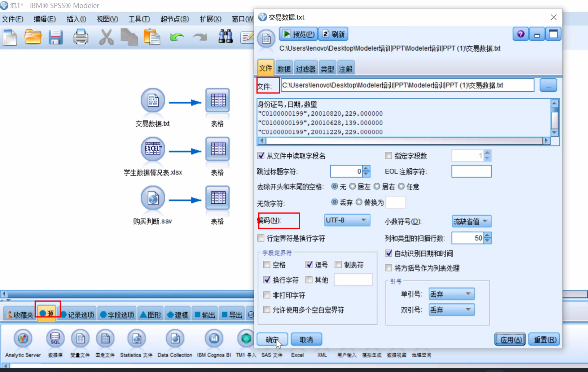Click the Paste clipboard icon
This screenshot has width=588, height=372.
[x=152, y=37]
